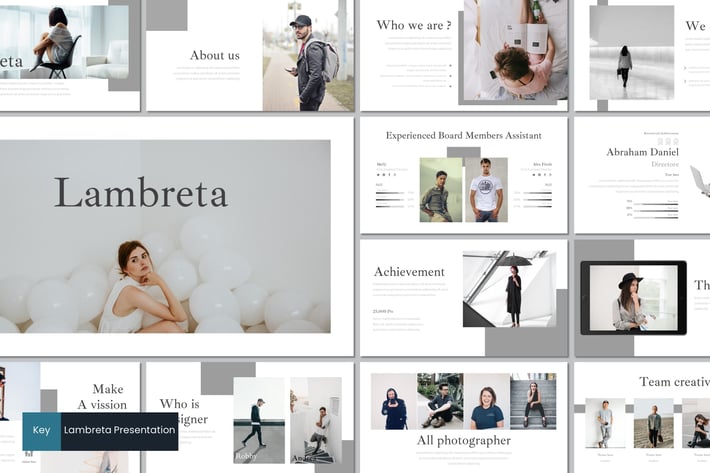
Task: Click the "Abraham Daniel" name text
Action: (643, 152)
